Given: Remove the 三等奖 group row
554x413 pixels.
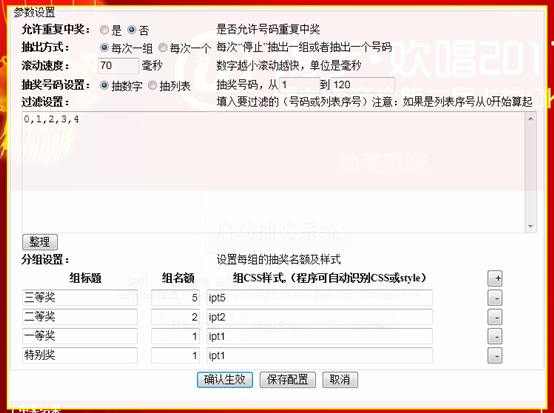Looking at the screenshot, I should point(495,298).
